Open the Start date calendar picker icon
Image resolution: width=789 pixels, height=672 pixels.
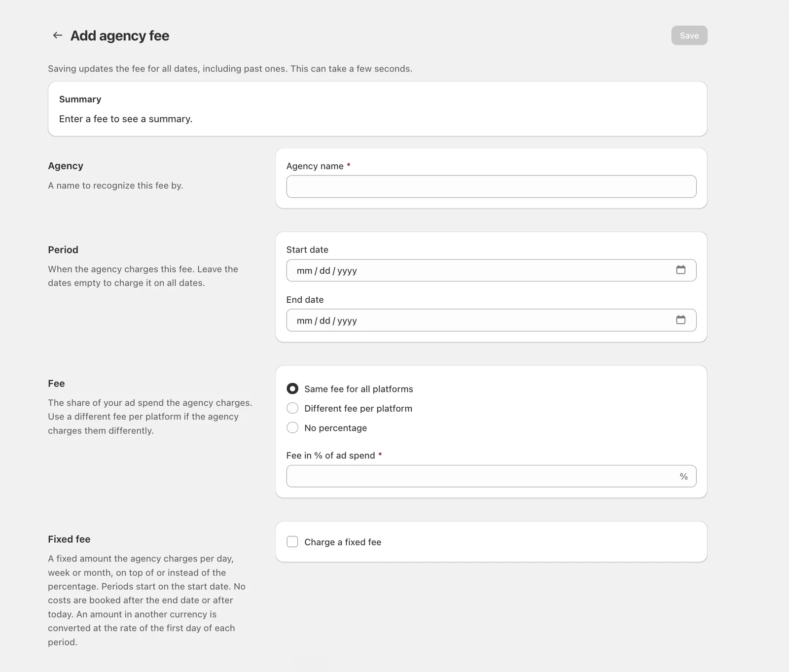pyautogui.click(x=681, y=270)
